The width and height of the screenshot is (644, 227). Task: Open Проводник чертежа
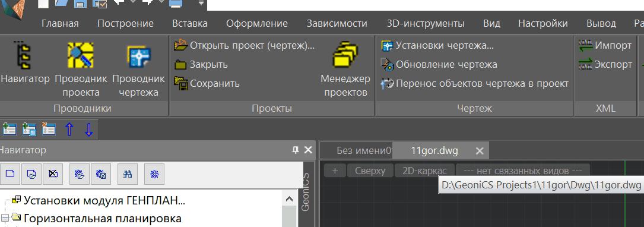[139, 69]
